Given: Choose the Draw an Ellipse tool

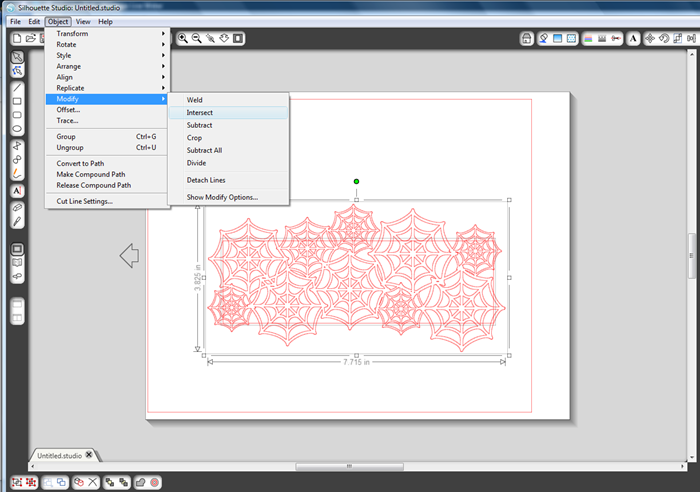Looking at the screenshot, I should (17, 129).
